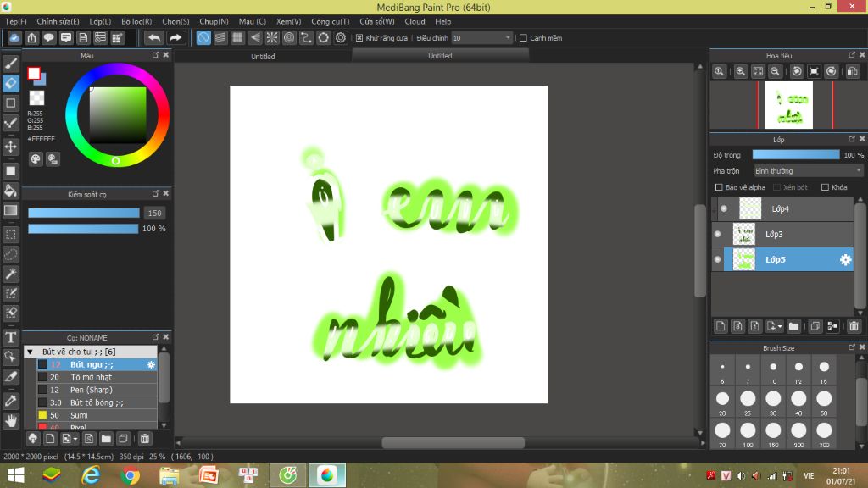Zoom out on the navigator
868x488 pixels.
tap(775, 71)
